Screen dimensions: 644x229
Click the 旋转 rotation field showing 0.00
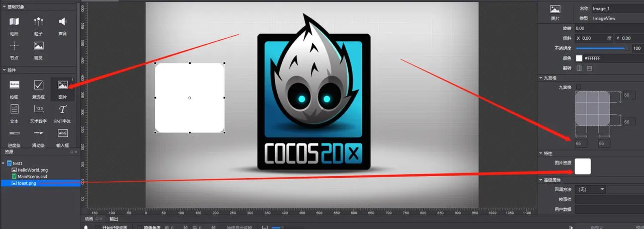coord(609,28)
